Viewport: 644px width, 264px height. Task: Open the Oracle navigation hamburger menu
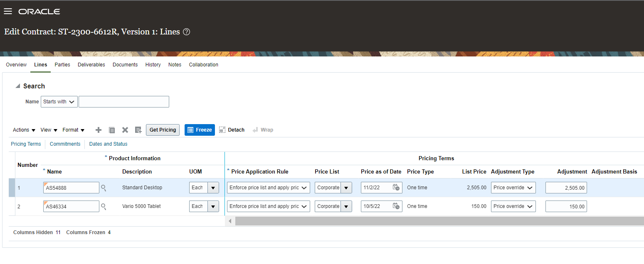coord(7,11)
